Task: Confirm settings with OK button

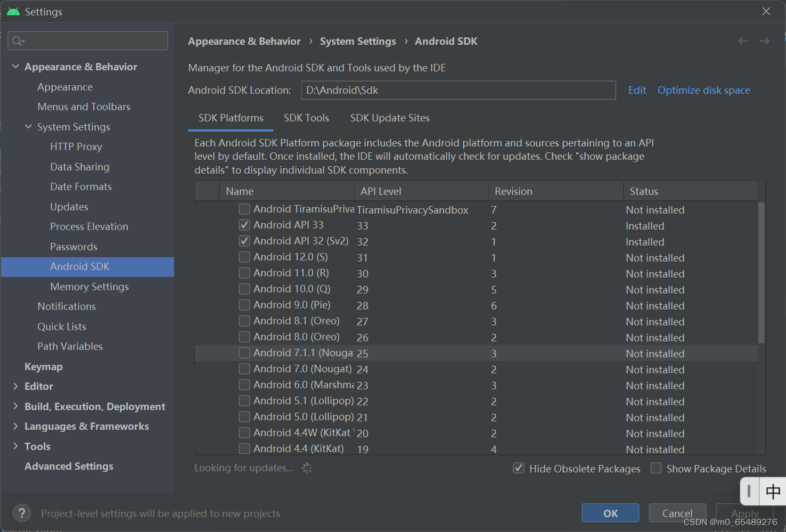Action: click(x=610, y=513)
